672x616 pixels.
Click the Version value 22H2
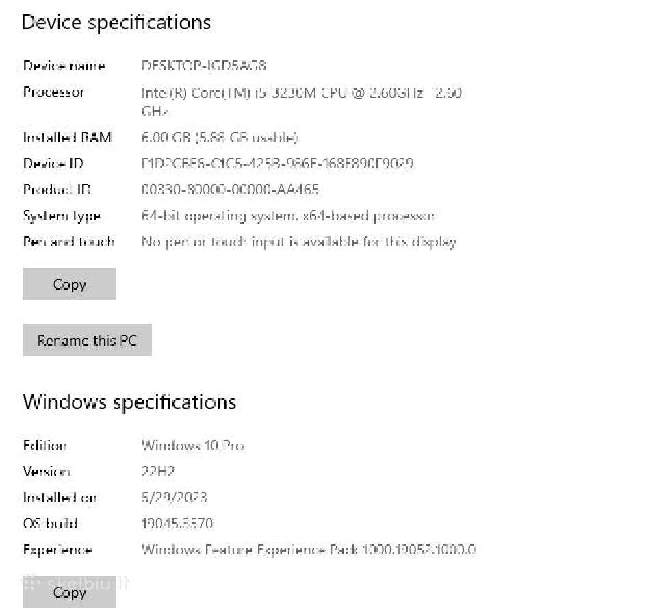158,472
